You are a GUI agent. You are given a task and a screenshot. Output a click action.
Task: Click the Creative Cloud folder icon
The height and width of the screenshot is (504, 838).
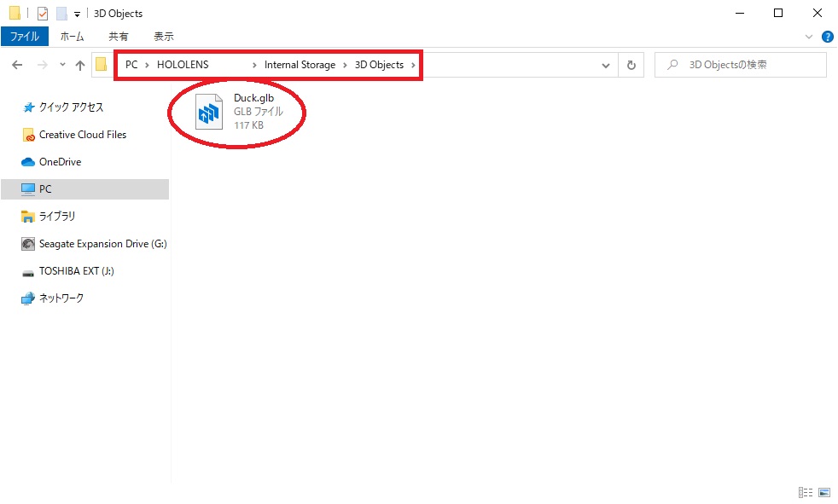[x=28, y=135]
